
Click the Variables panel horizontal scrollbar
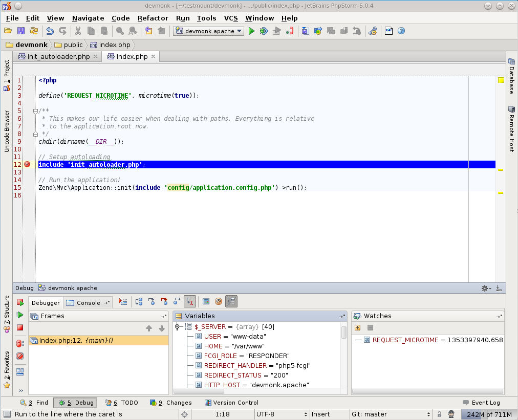point(199,391)
